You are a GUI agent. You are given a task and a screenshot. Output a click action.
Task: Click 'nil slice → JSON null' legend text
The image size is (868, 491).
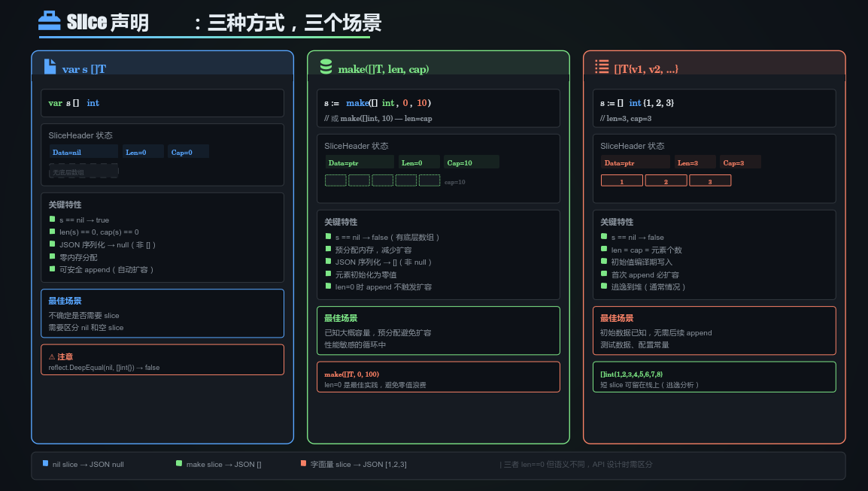pyautogui.click(x=88, y=465)
